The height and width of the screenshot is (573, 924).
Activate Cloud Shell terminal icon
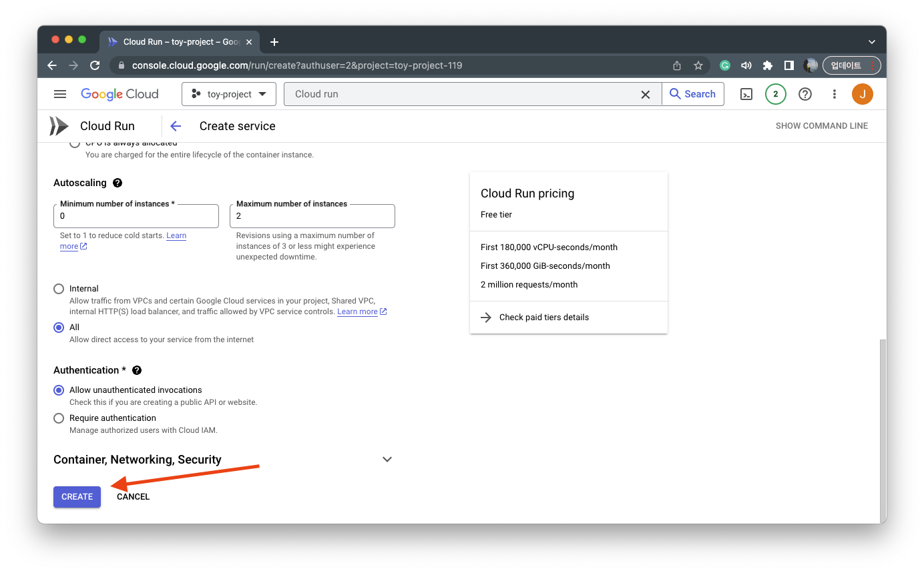click(746, 94)
